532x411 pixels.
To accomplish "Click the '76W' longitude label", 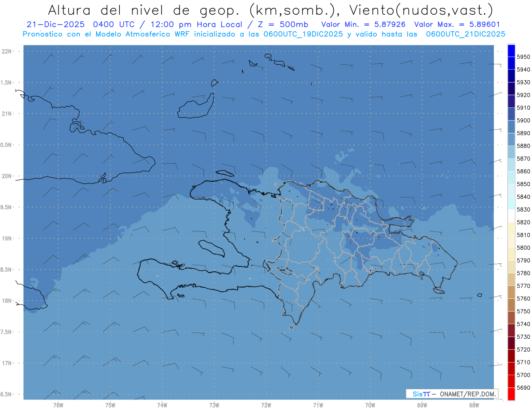I will tap(58, 405).
